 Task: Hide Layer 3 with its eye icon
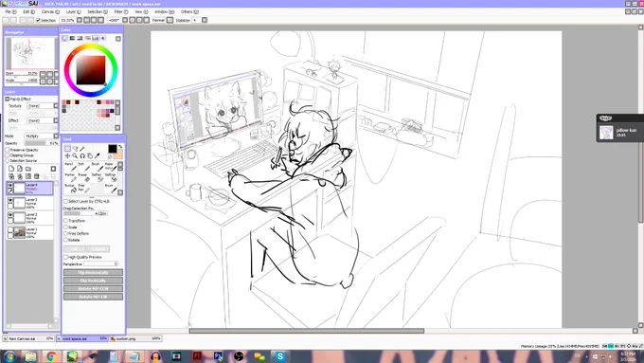coord(10,201)
